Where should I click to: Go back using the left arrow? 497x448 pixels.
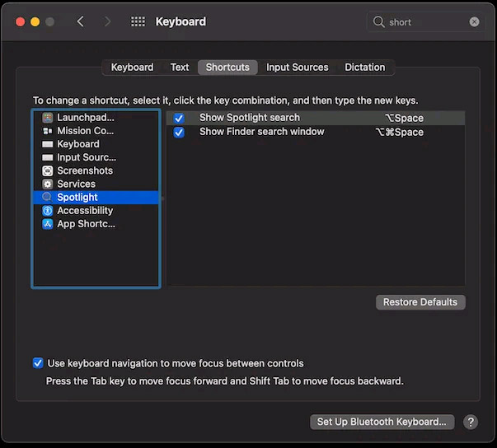click(80, 21)
